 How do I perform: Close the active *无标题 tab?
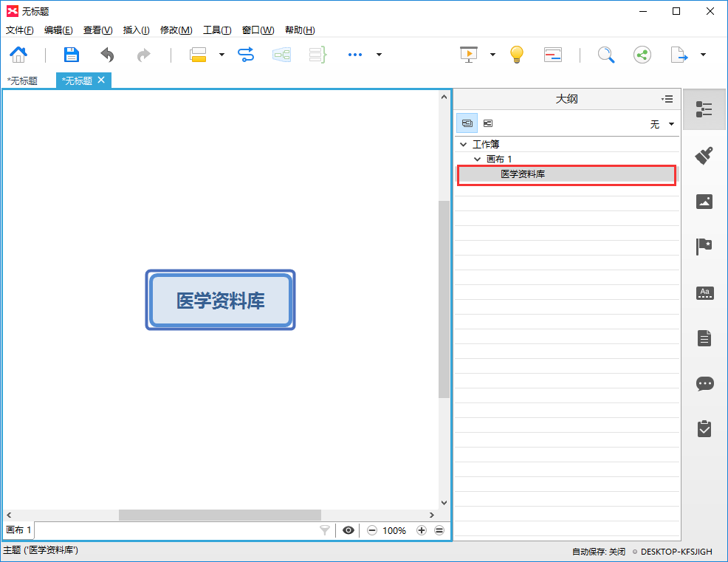pos(101,80)
